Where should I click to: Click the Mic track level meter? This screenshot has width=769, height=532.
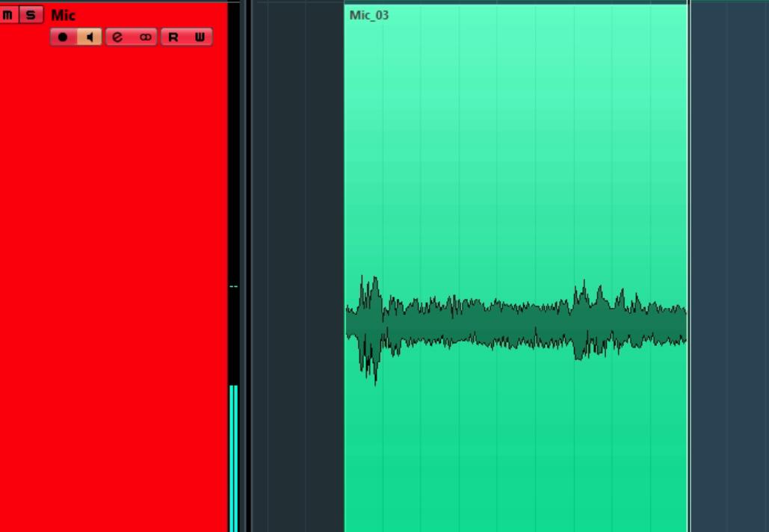[x=233, y=267]
